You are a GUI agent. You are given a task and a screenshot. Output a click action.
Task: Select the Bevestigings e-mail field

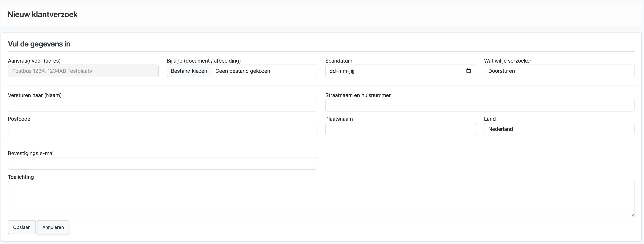tap(162, 163)
